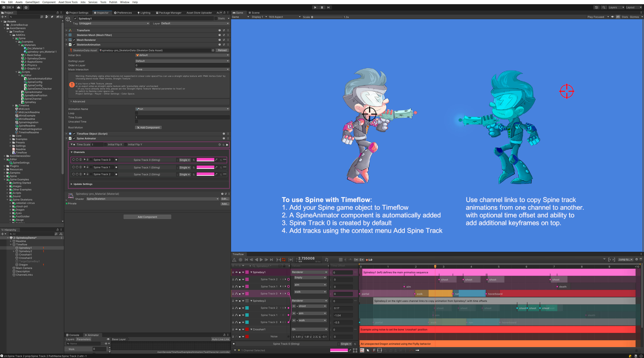Toggle the Spineboy1 eye visibility in Timeflow
This screenshot has height=358, width=644.
236,272
